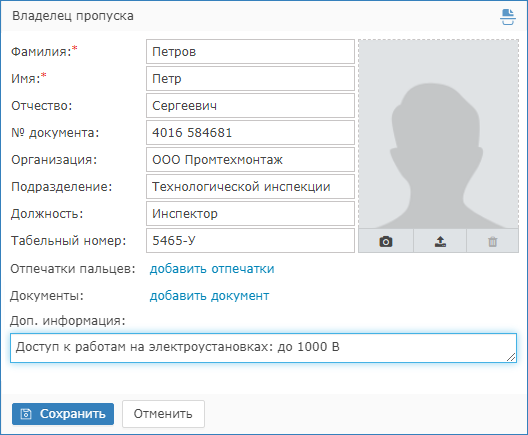Click the Имя field containing Петр
The image size is (528, 435).
tap(250, 78)
